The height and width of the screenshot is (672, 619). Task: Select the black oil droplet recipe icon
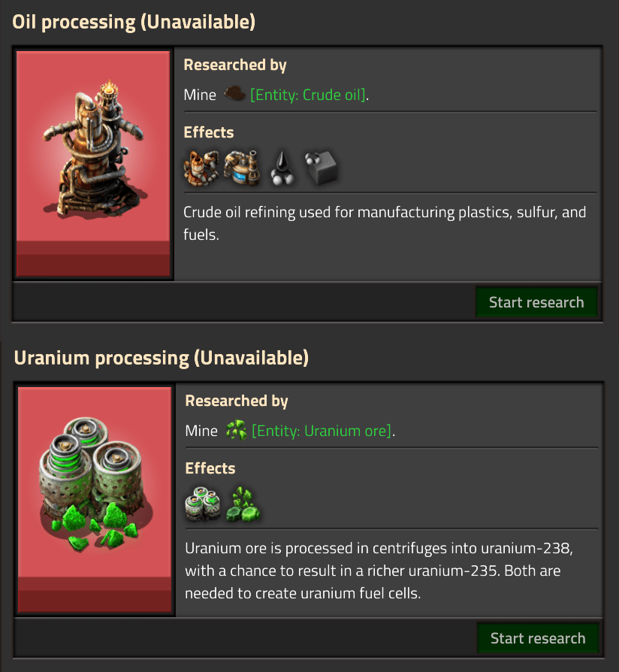[282, 167]
